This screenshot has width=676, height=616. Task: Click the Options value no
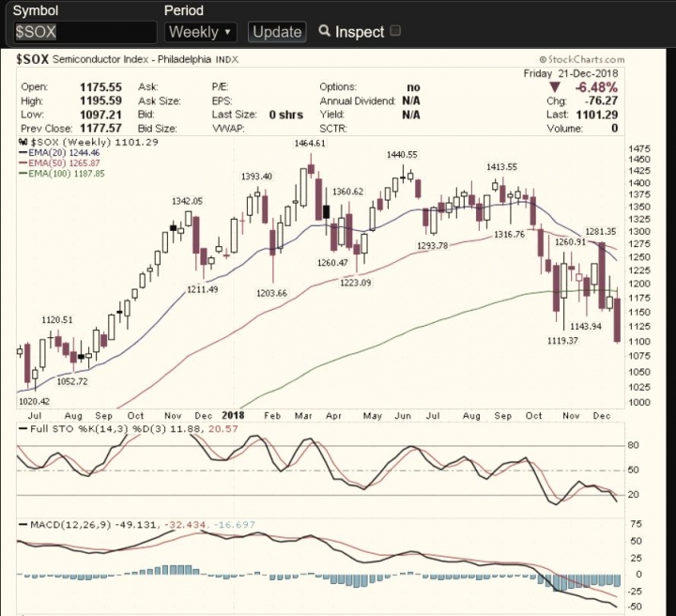pos(413,87)
